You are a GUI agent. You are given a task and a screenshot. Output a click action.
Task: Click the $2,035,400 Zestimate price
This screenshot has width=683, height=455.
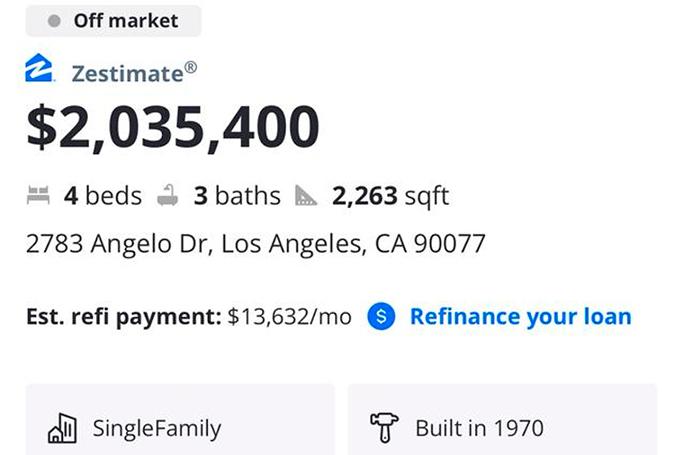[173, 127]
